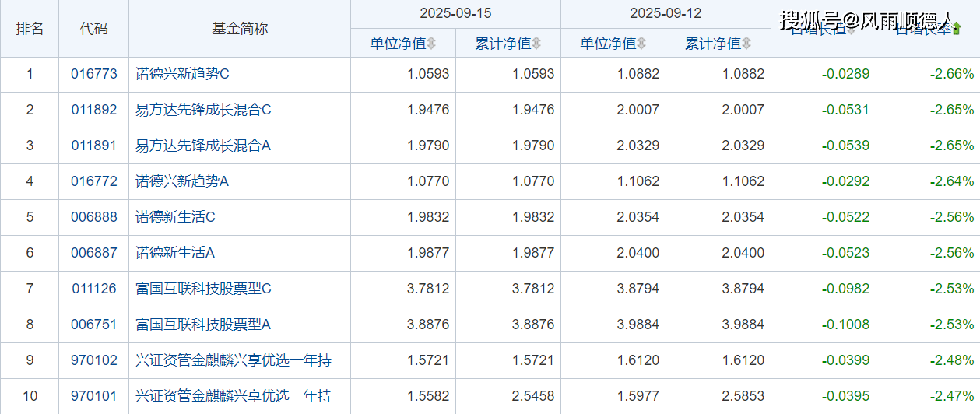Click sort arrows beside 累计净值 under 2025-09-15

[x=536, y=44]
